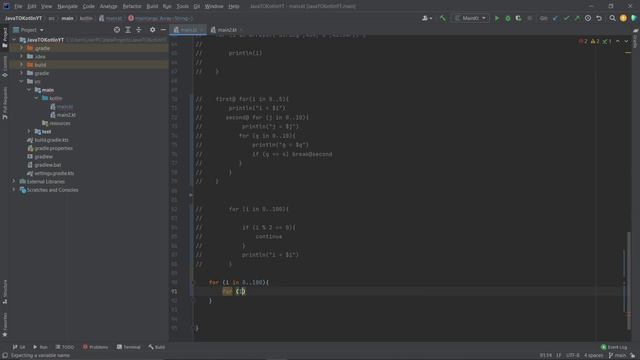This screenshot has height=360, width=640.
Task: Open the Project view selector dropdown
Action: [28, 30]
